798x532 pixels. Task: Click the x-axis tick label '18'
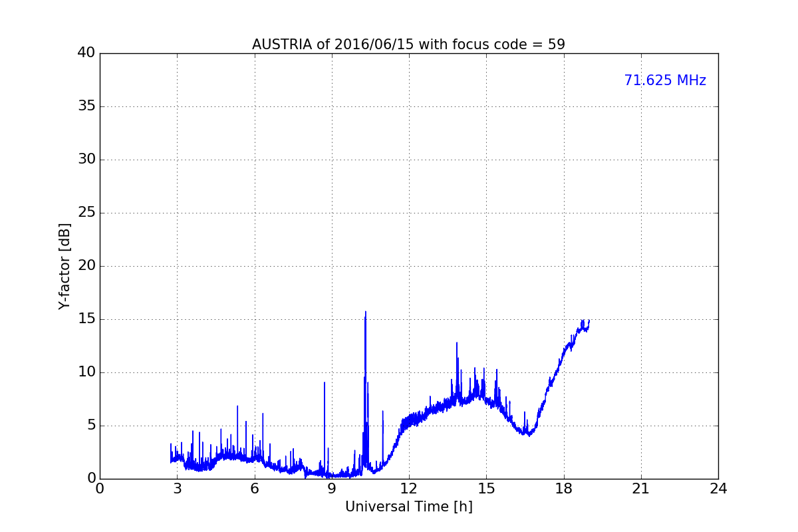coord(564,489)
